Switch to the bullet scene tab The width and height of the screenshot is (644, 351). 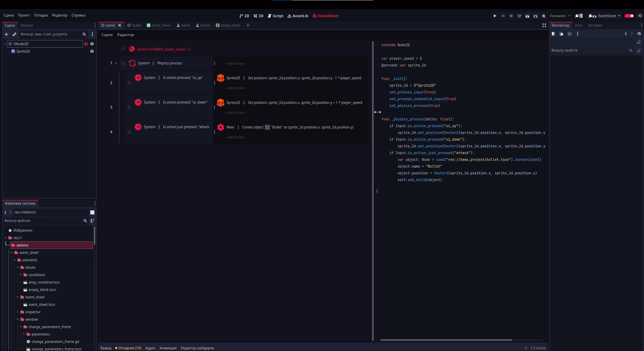tap(134, 25)
